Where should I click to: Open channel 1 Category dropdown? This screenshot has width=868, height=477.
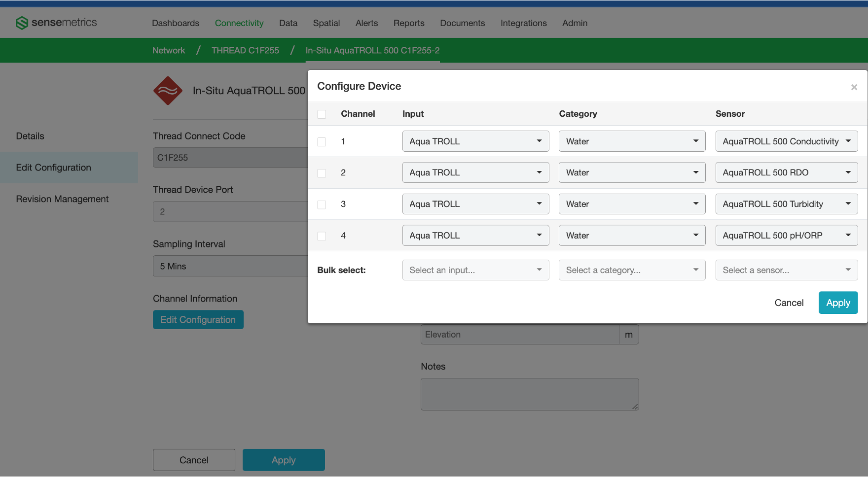pyautogui.click(x=632, y=141)
